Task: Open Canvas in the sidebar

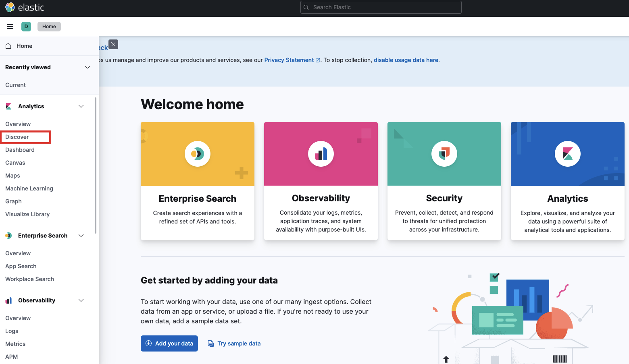Action: point(15,163)
